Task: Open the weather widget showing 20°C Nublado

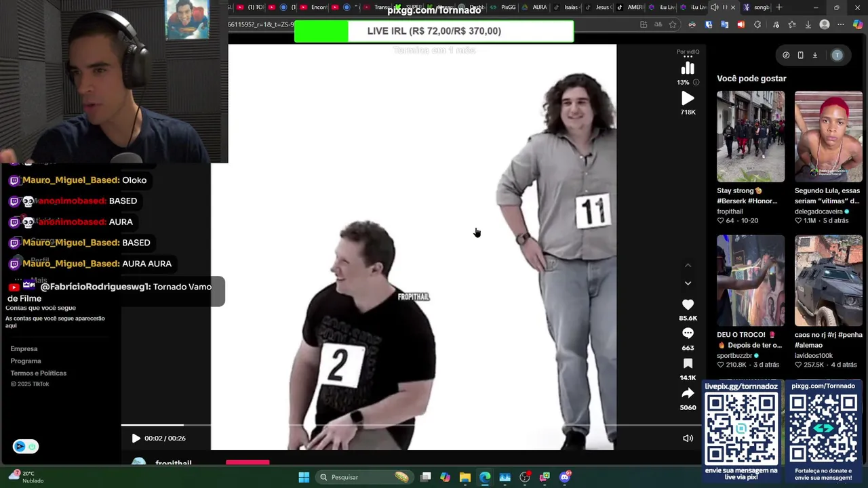Action: (26, 477)
